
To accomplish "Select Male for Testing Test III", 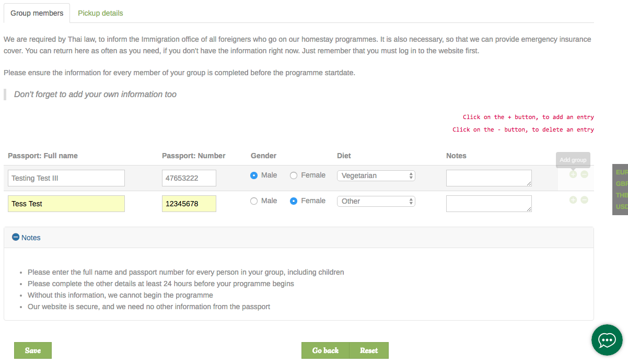I will tap(254, 175).
